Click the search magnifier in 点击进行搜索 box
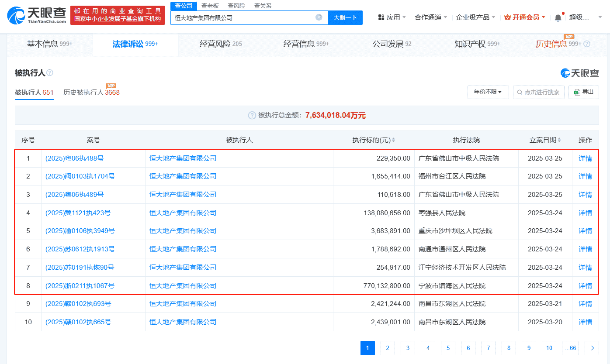 click(520, 92)
